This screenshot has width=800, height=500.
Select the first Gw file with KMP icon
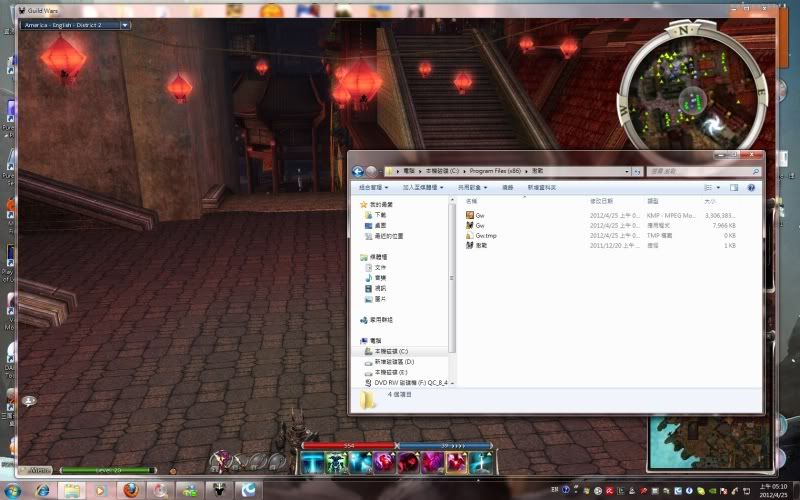click(479, 215)
